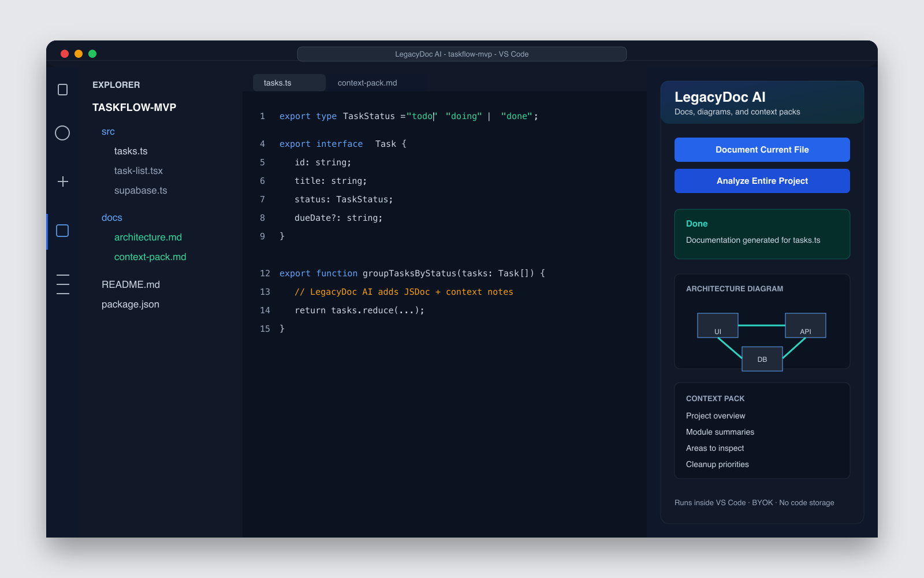Select Project overview in context pack
Image resolution: width=924 pixels, height=578 pixels.
[x=716, y=416]
